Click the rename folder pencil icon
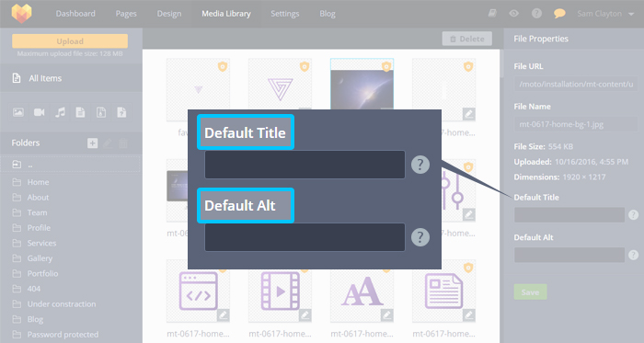Viewport: 644px width, 343px height. (108, 143)
